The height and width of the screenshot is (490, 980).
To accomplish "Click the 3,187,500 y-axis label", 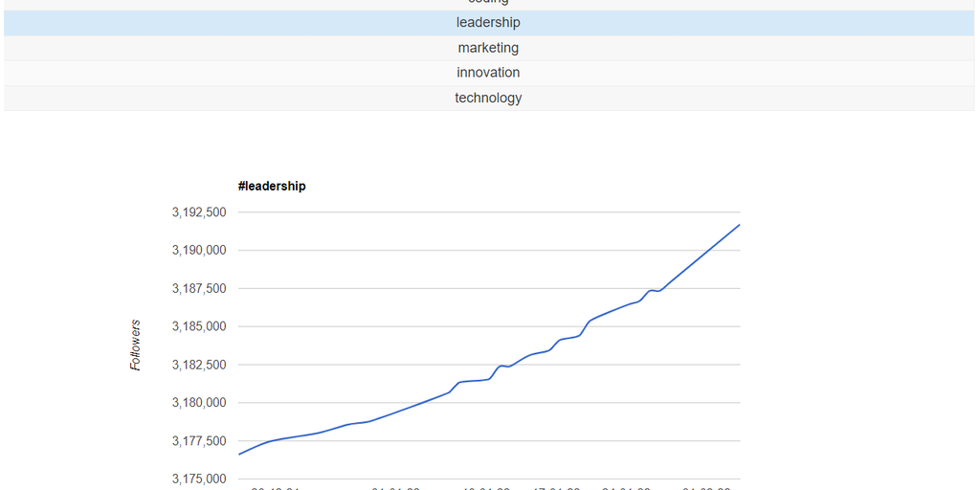I will pyautogui.click(x=199, y=289).
